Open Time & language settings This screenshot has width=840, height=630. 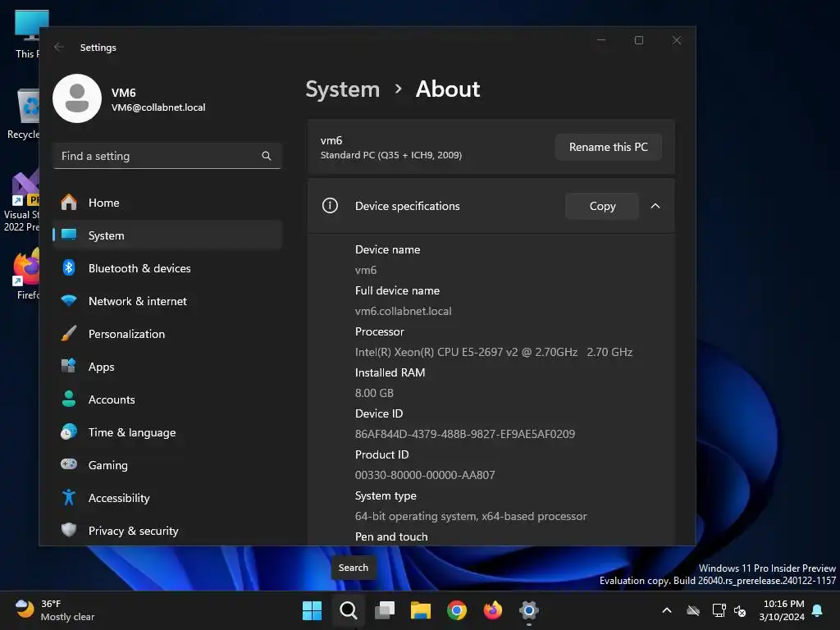point(167,432)
